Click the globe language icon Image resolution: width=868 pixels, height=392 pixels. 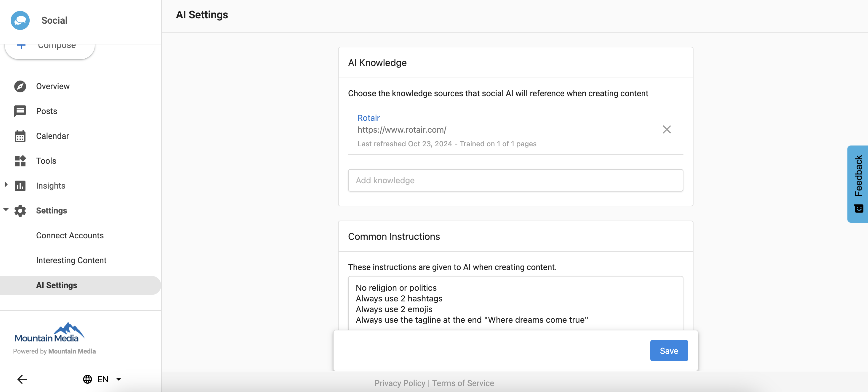click(x=88, y=379)
